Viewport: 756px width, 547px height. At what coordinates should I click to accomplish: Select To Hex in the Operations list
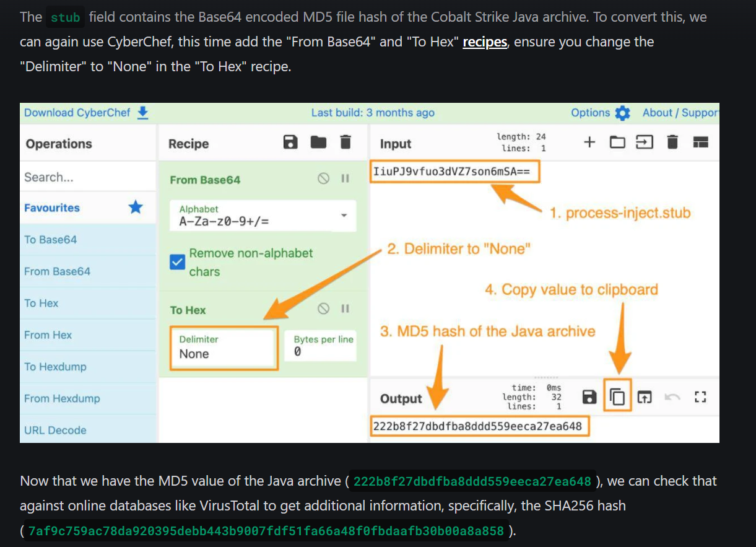tap(88, 303)
